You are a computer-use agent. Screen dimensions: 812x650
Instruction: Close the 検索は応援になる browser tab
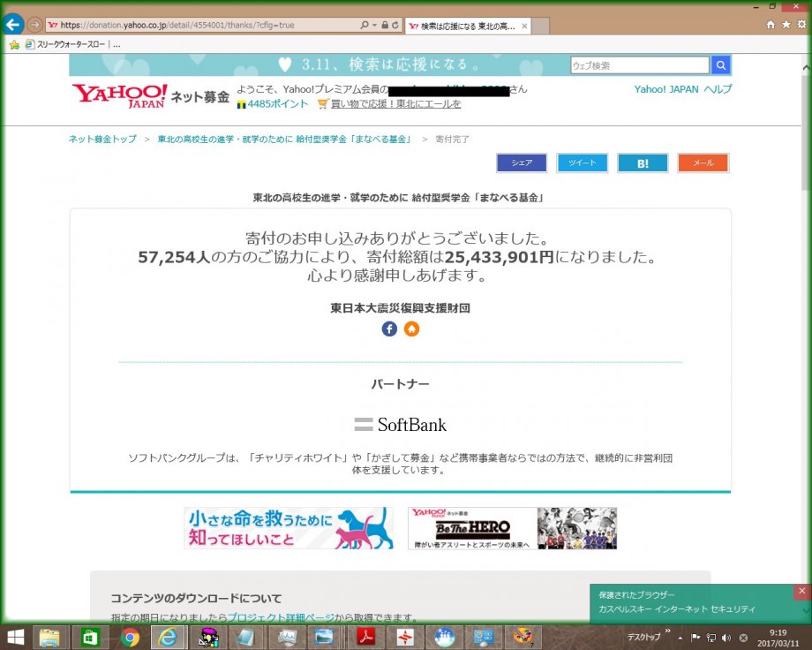(524, 26)
